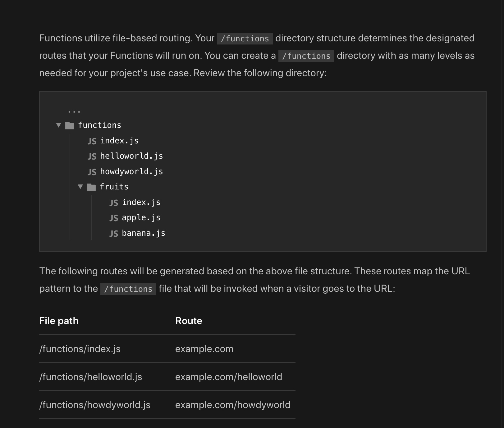Click the /functions/howdyworld.js file path cell
Image resolution: width=504 pixels, height=428 pixels.
click(x=95, y=405)
